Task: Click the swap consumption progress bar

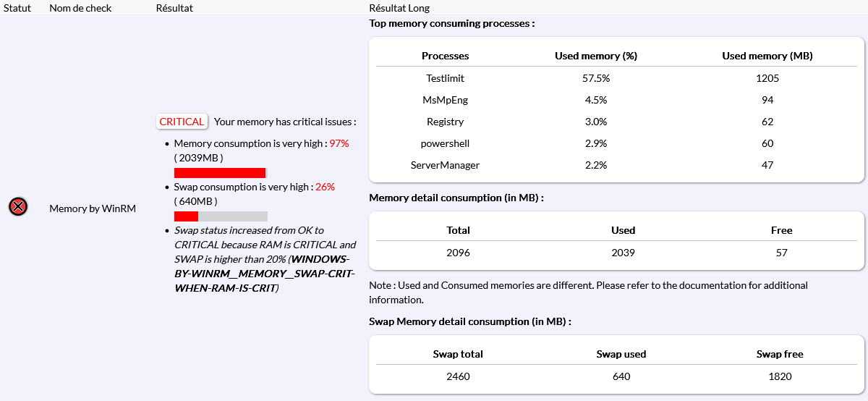Action: pos(221,216)
